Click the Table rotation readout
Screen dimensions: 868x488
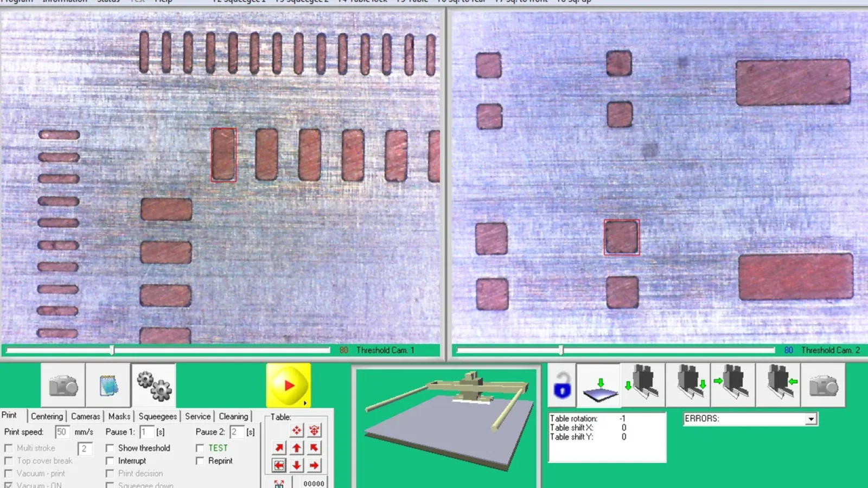coord(588,419)
